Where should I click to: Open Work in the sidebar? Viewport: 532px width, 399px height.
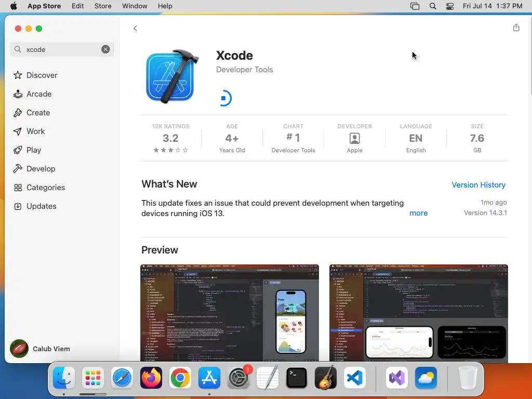[29, 131]
